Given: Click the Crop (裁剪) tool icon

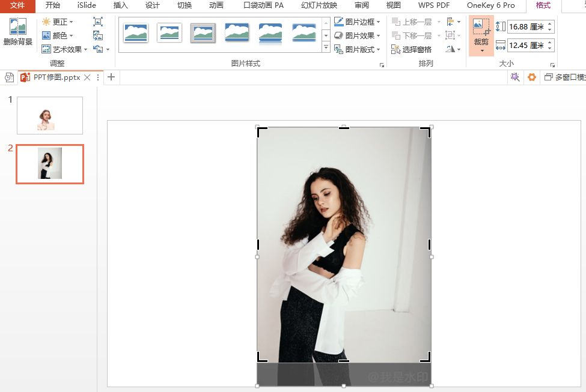Looking at the screenshot, I should tap(481, 28).
